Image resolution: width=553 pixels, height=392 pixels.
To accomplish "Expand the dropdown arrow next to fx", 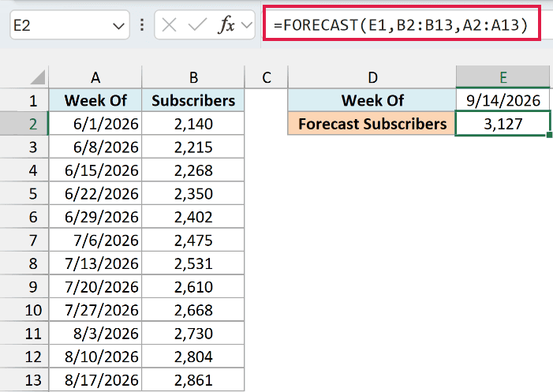I will [x=247, y=25].
